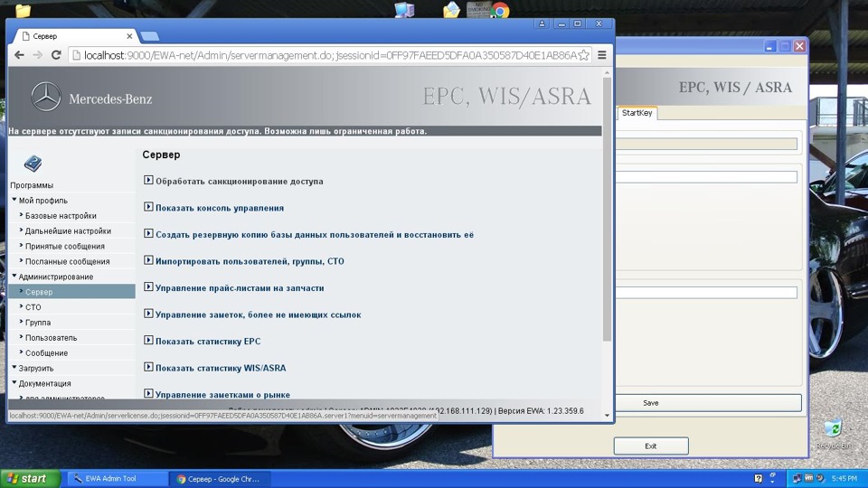Open the Recycle Bin desktop icon
Image resolution: width=868 pixels, height=488 pixels.
(832, 428)
